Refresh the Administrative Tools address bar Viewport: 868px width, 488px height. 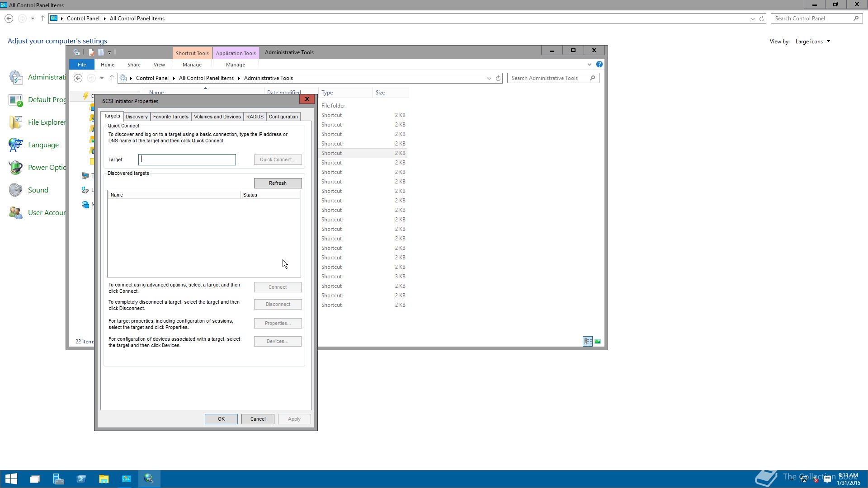pos(498,78)
